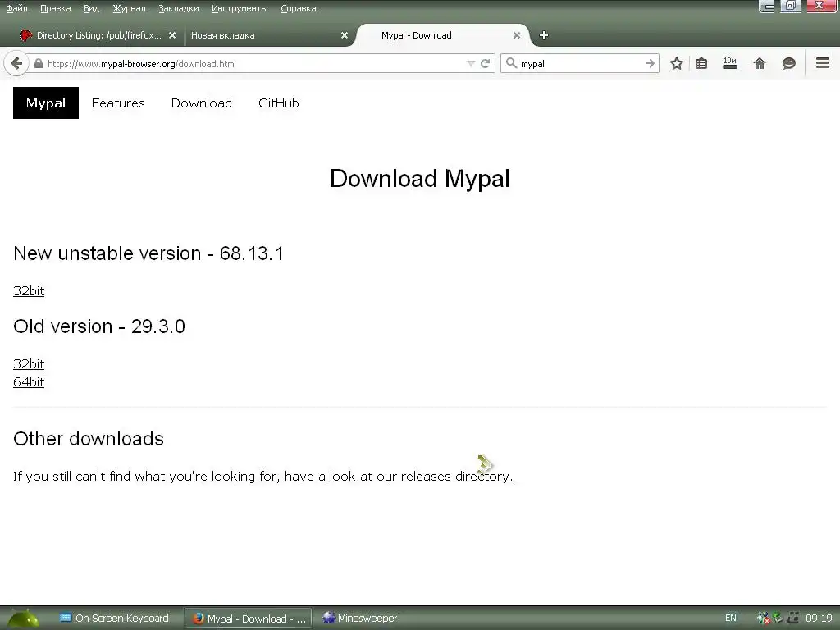Image resolution: width=840 pixels, height=630 pixels.
Task: Click the search magnifier icon
Action: point(511,63)
